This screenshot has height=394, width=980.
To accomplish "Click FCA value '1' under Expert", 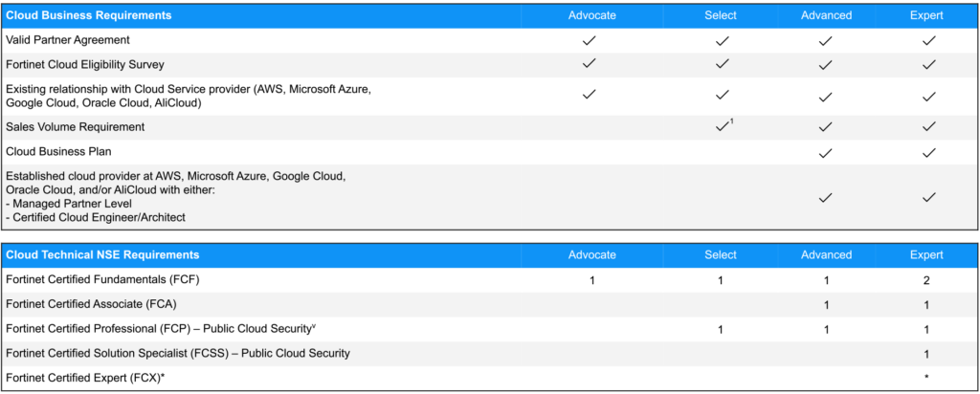I will tap(926, 305).
